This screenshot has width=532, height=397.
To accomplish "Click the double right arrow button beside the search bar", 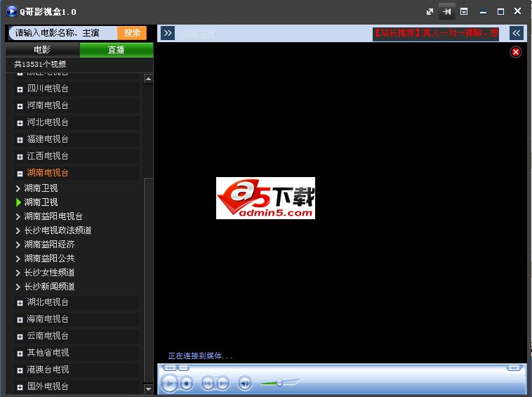I will click(x=167, y=33).
